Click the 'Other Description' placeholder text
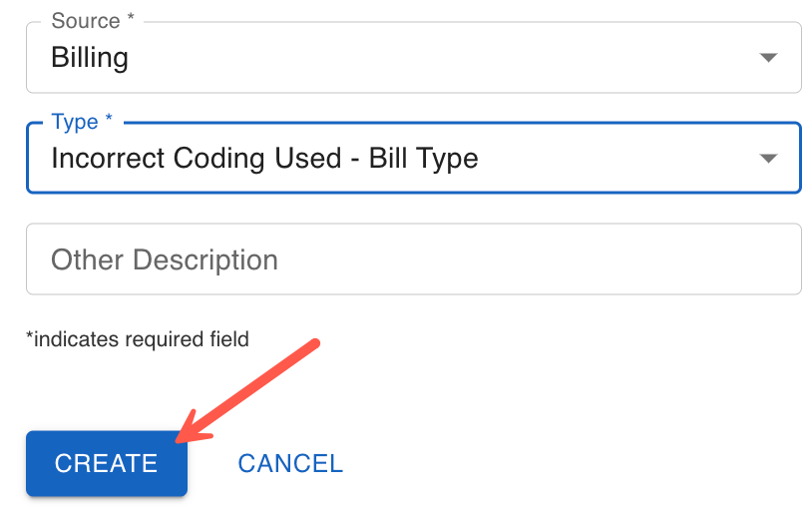This screenshot has width=812, height=511. [x=165, y=259]
